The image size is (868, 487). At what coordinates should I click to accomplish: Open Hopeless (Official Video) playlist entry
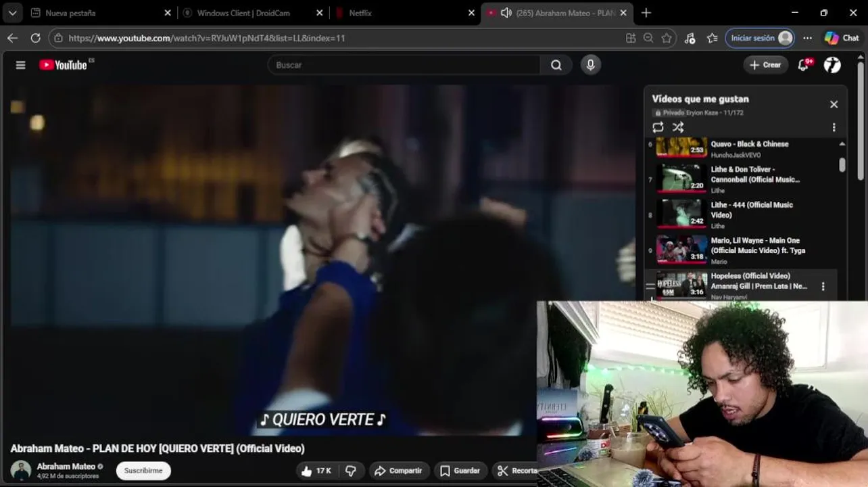742,285
